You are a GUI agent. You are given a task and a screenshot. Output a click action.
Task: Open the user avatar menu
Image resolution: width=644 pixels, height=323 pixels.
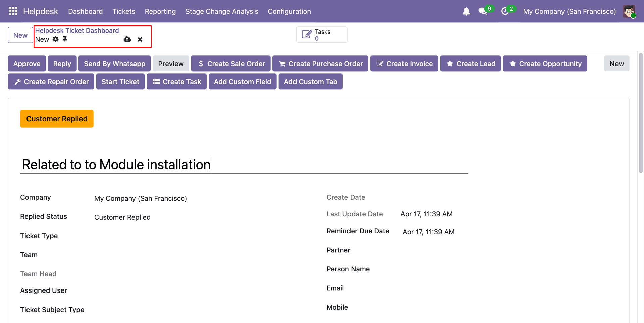629,11
